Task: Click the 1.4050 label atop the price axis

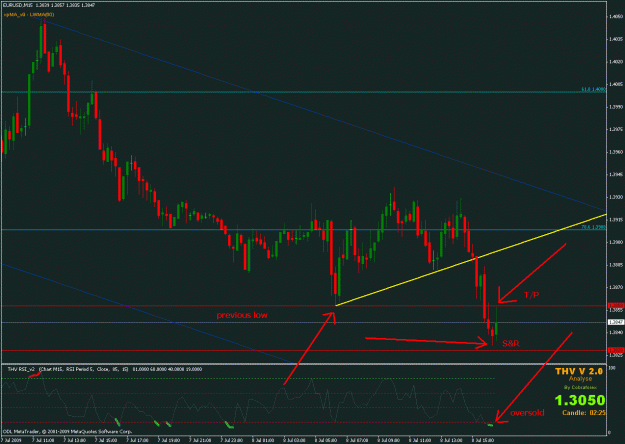Action: (616, 16)
